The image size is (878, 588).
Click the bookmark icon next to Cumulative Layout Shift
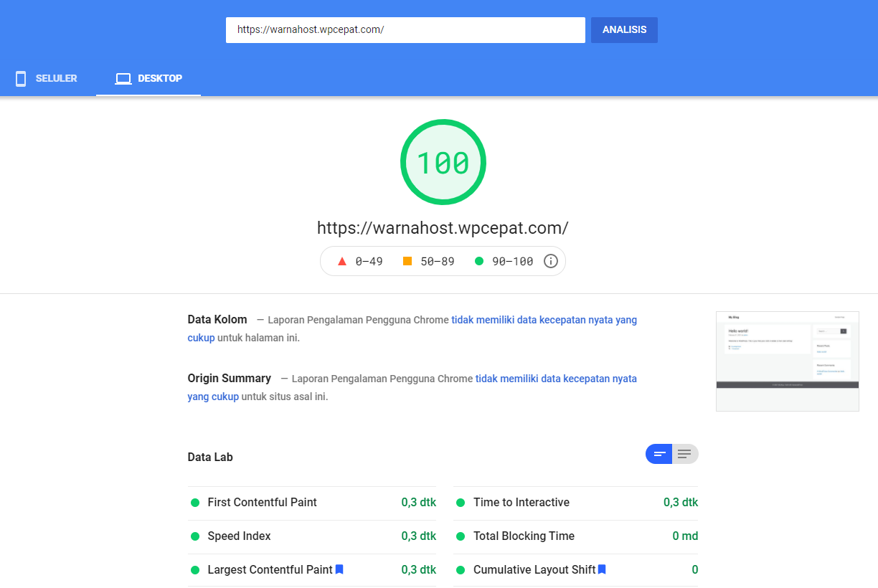[x=602, y=569]
